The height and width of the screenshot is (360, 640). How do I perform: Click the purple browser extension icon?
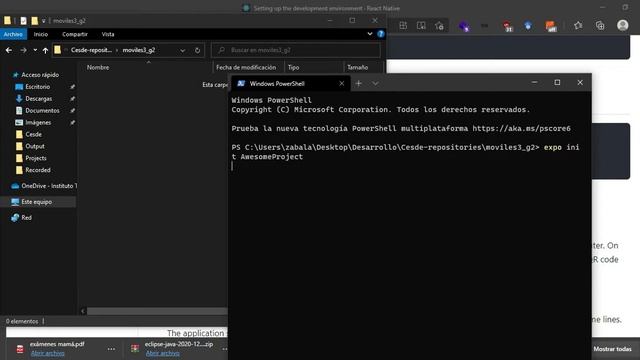coord(464,26)
